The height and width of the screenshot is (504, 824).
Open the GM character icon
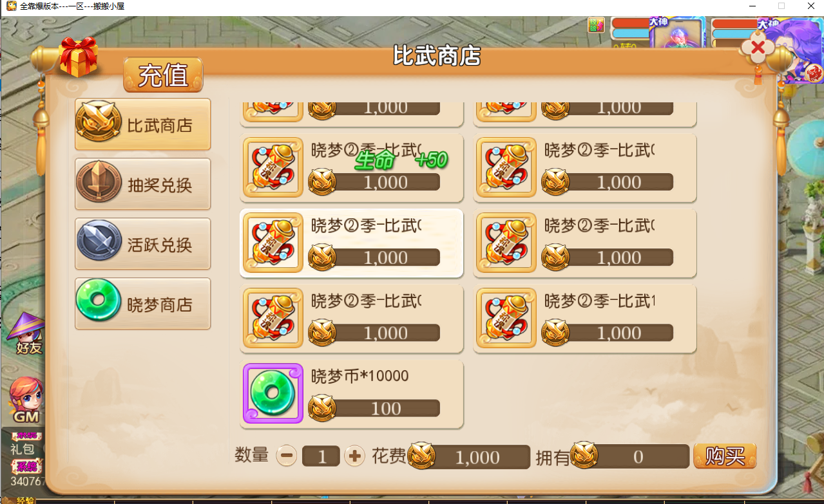point(26,400)
